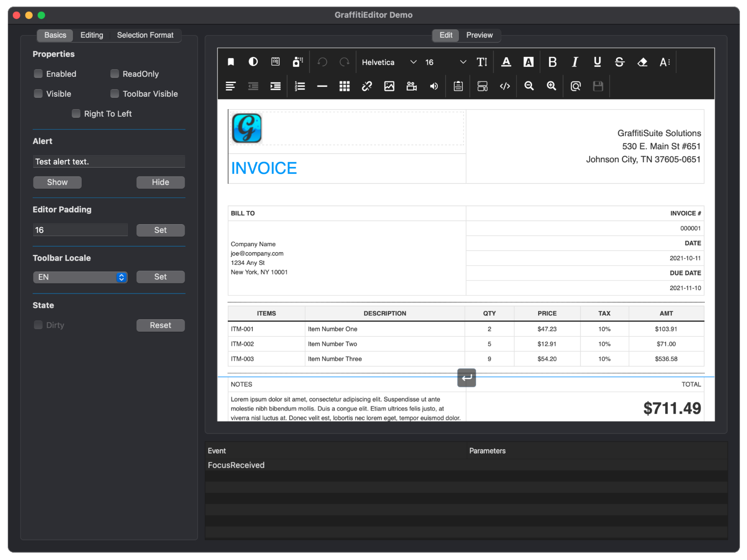
Task: Align text left
Action: (231, 86)
